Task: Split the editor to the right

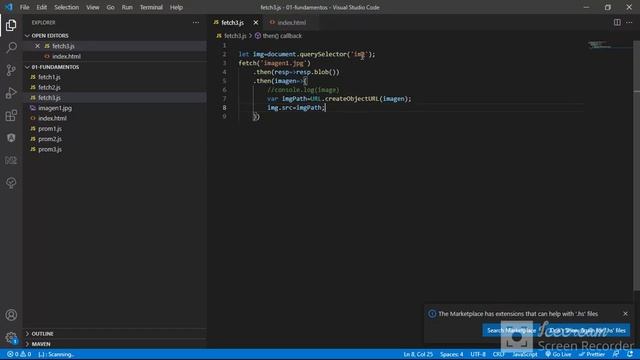Action: click(617, 22)
